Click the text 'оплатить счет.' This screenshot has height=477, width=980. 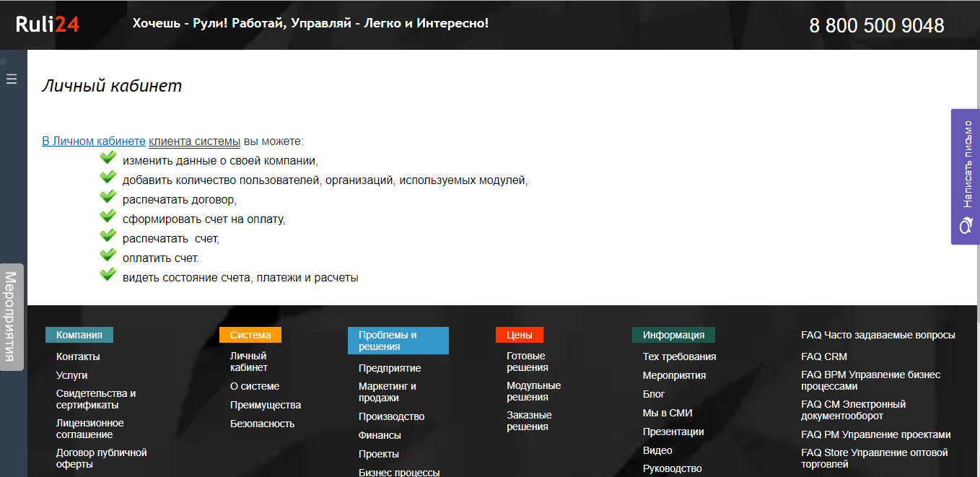click(161, 258)
